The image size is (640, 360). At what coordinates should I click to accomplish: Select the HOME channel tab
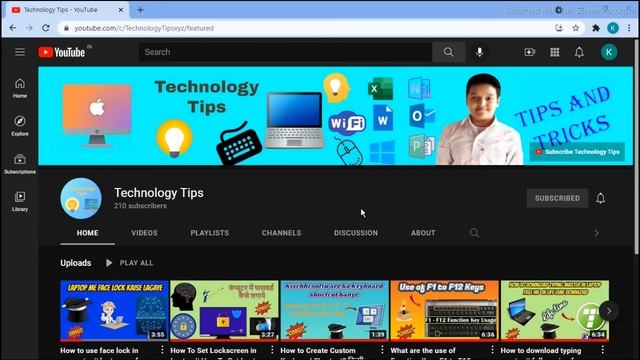pos(87,233)
